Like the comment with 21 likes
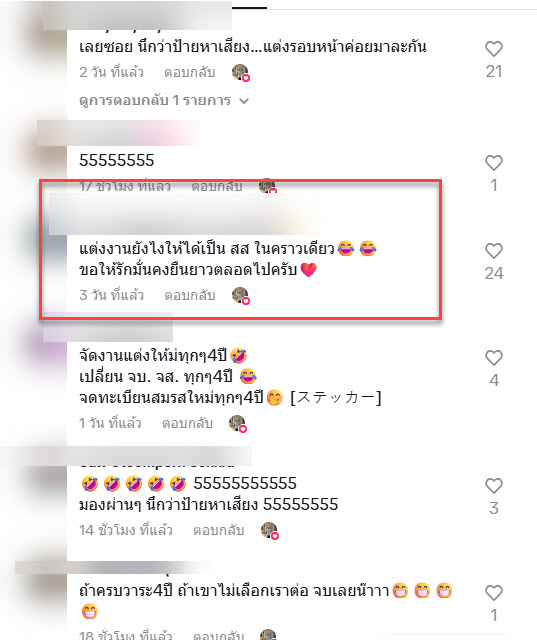 coord(494,49)
